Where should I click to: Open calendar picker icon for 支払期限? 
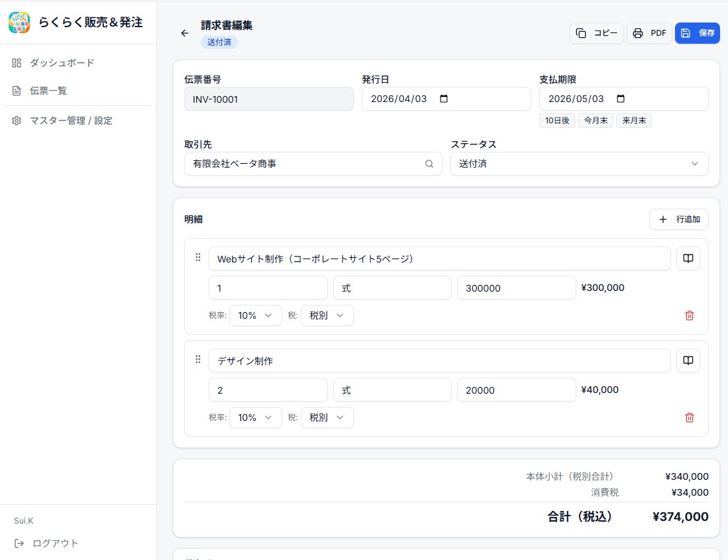pyautogui.click(x=621, y=99)
